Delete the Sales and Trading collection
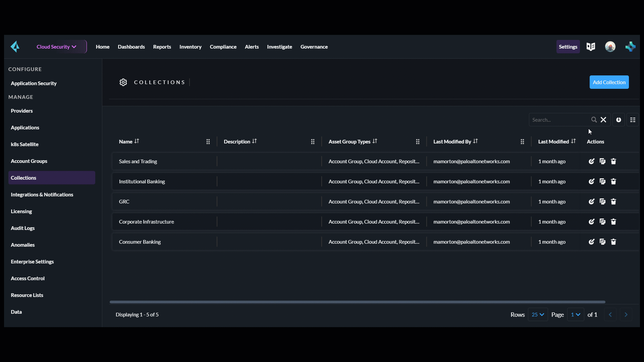This screenshot has height=362, width=644. click(x=613, y=161)
